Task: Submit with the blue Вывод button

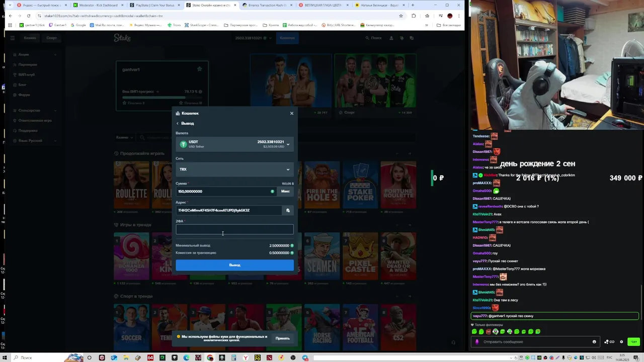Action: coord(234,265)
